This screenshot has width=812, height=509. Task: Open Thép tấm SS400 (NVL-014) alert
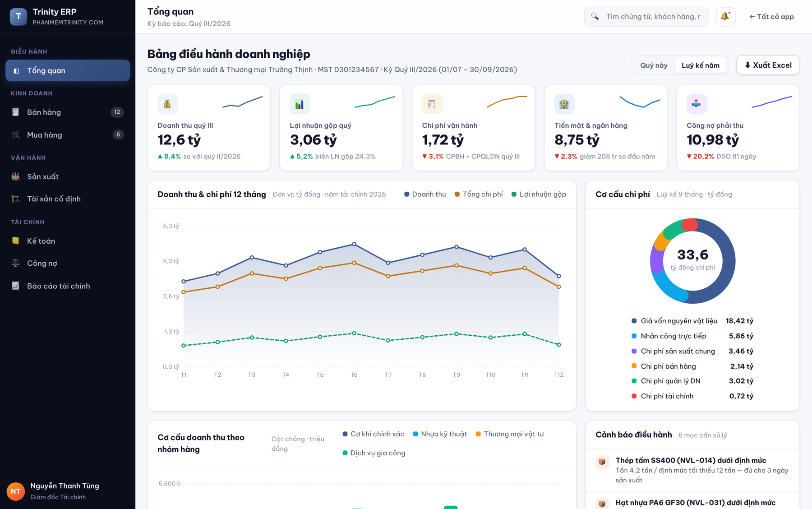[692, 470]
